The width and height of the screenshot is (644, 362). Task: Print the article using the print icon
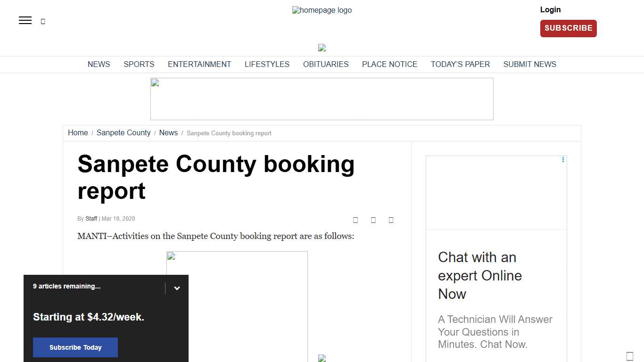(x=391, y=220)
